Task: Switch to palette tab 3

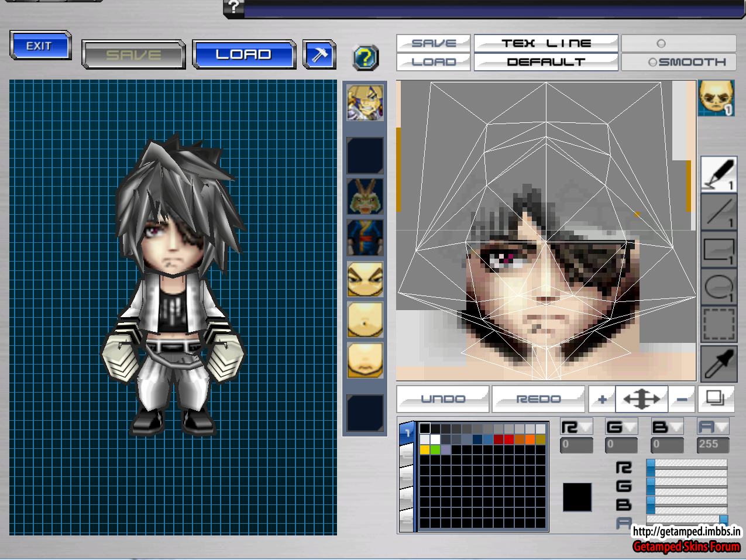Action: (407, 475)
